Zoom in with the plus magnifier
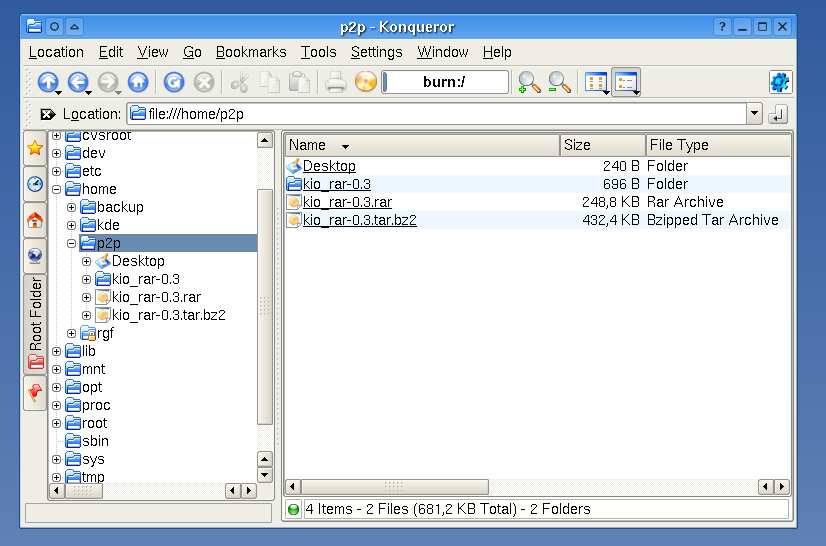Viewport: 826px width, 546px height. [x=529, y=82]
